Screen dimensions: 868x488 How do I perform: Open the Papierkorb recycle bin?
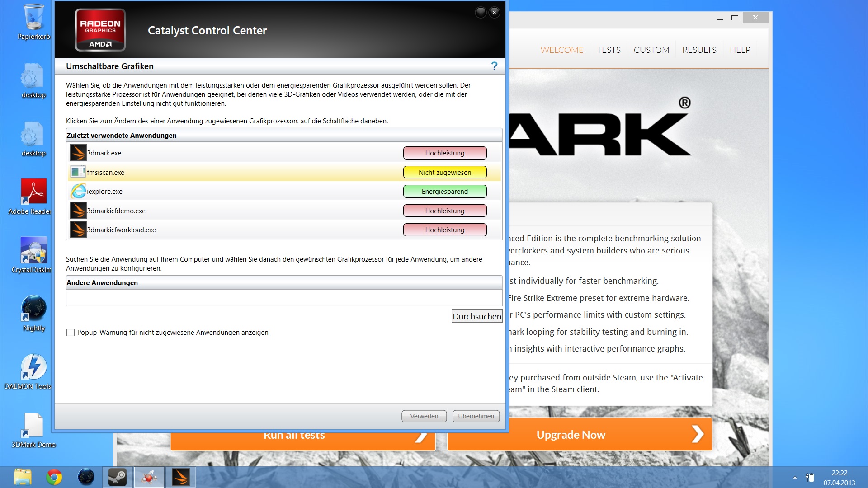click(33, 17)
